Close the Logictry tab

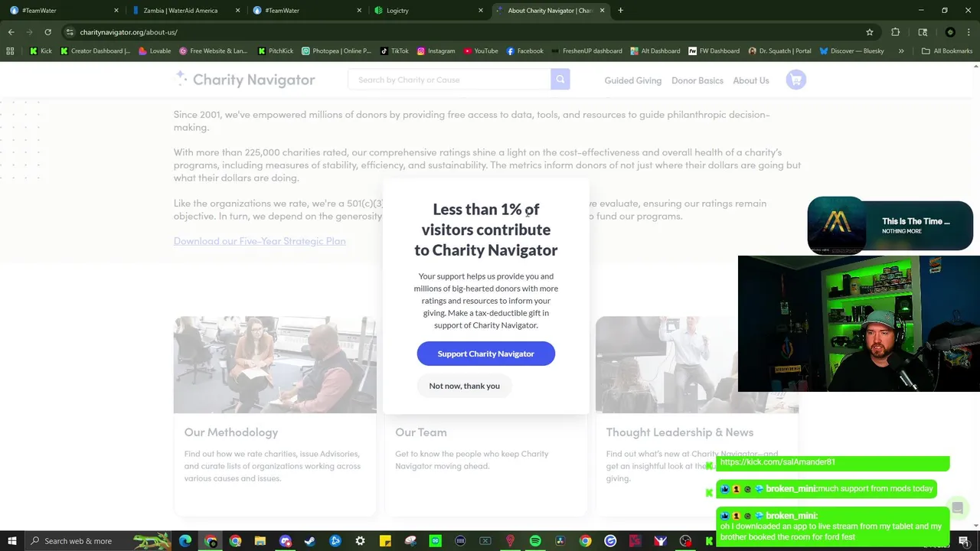pos(481,11)
